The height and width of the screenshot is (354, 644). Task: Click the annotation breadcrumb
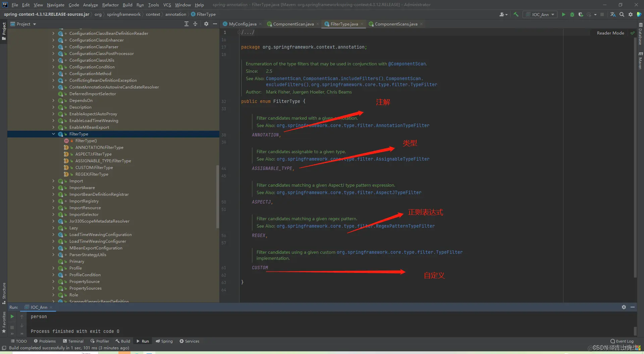[175, 14]
